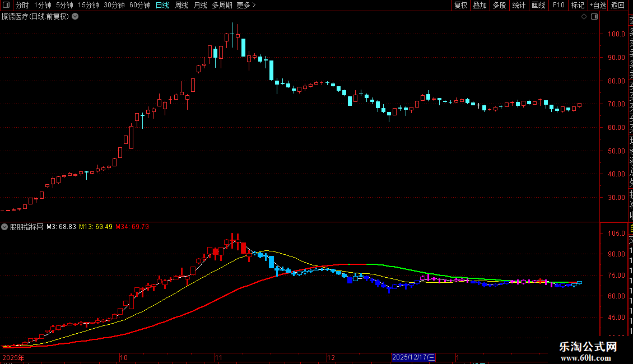Open the 多周期 multi-period view

222,5
